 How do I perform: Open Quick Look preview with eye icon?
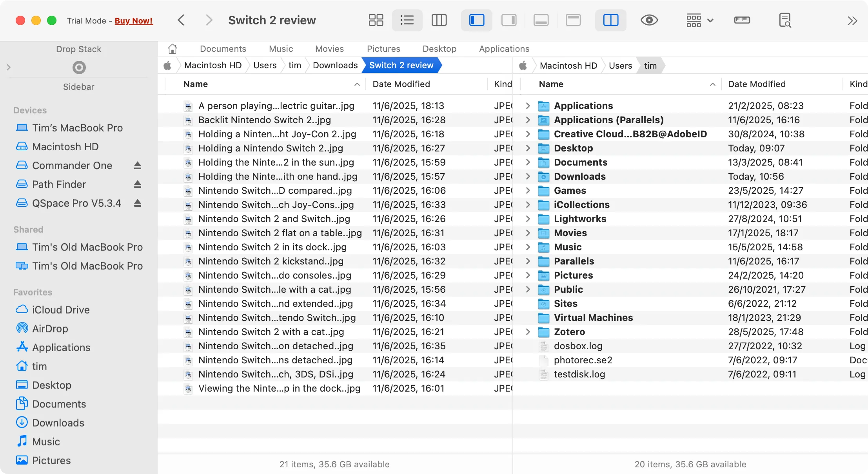click(649, 20)
